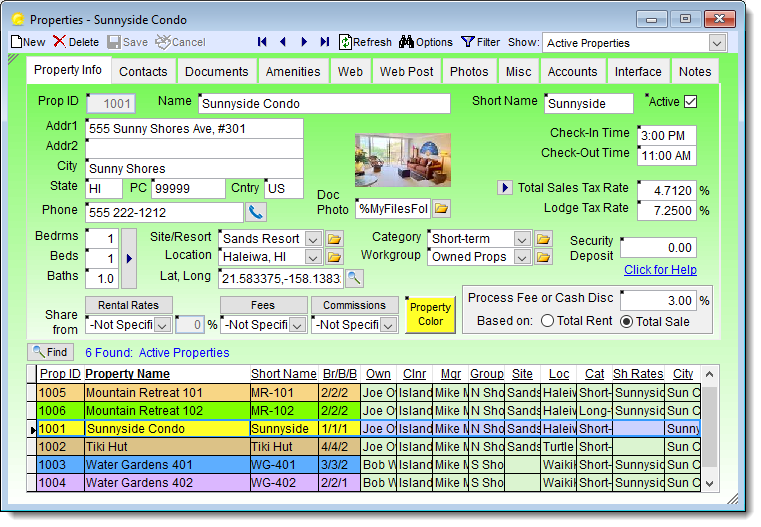The width and height of the screenshot is (761, 527).
Task: Open Category folder lookup
Action: point(543,239)
